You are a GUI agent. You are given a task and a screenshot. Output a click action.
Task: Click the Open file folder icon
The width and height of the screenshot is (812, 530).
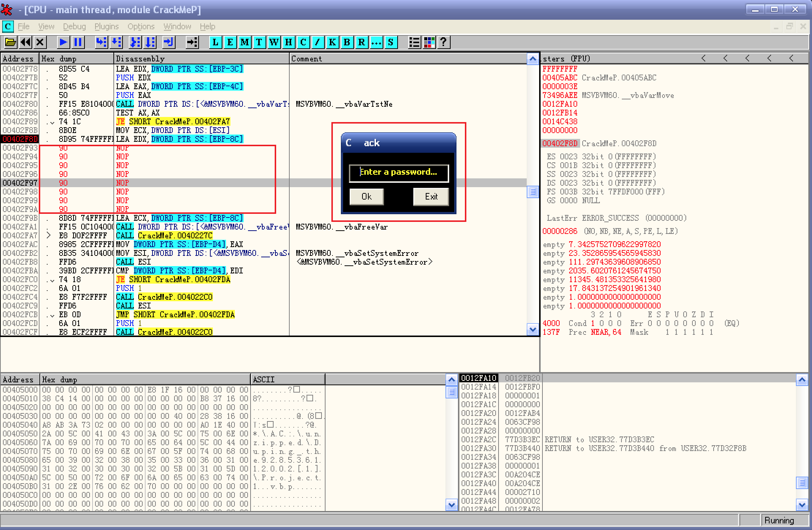(11, 42)
